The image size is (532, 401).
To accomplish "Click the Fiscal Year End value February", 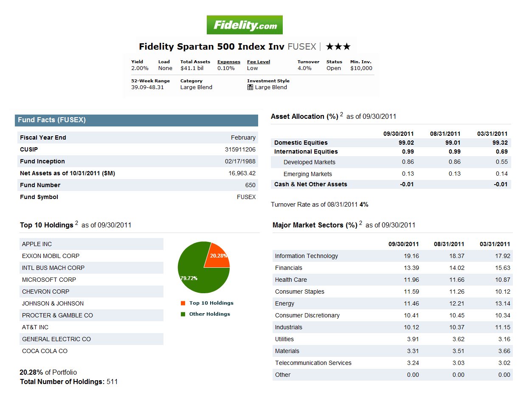I will (243, 137).
